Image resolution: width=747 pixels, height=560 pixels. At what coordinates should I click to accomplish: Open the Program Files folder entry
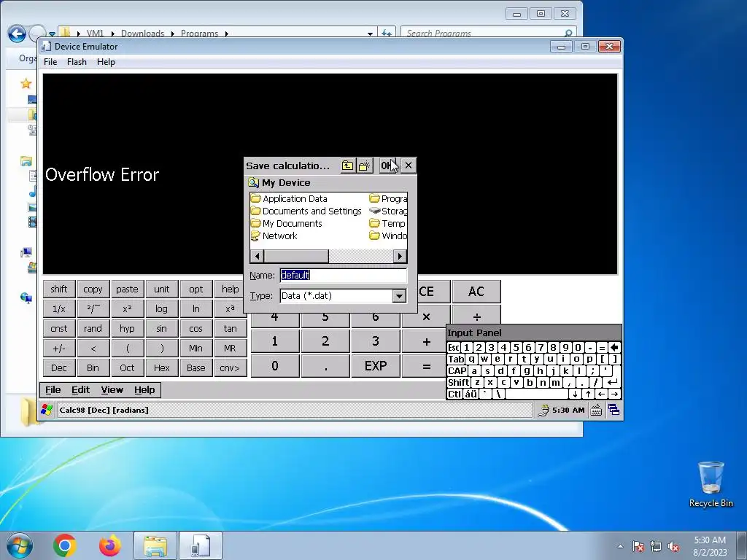pos(388,198)
